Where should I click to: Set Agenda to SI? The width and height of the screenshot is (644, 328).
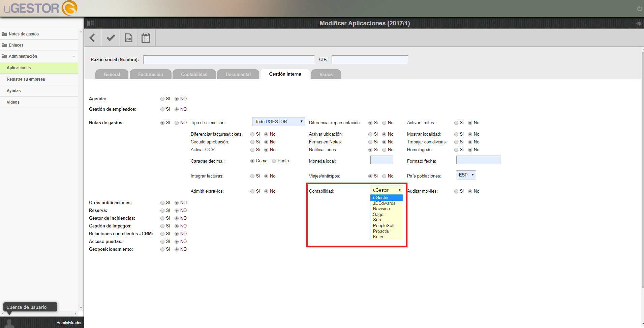point(162,99)
